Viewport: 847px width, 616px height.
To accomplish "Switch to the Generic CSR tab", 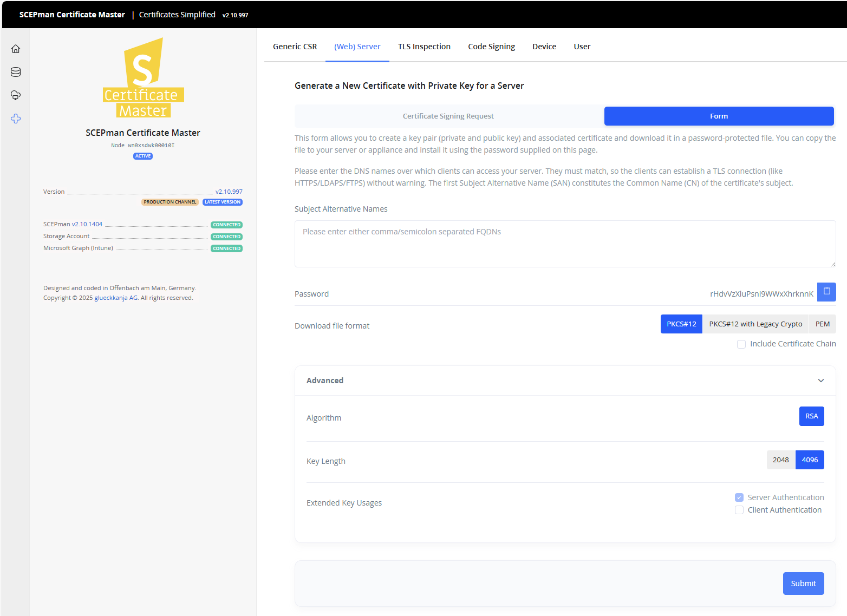I will pos(295,47).
